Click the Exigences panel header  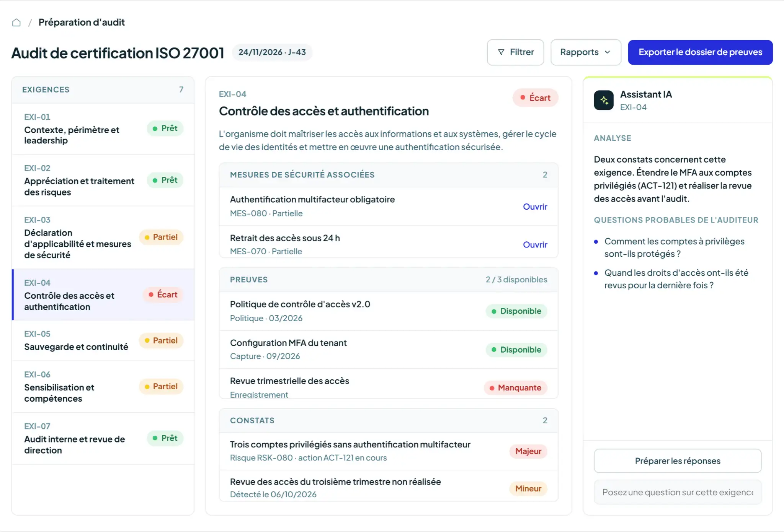(x=103, y=90)
